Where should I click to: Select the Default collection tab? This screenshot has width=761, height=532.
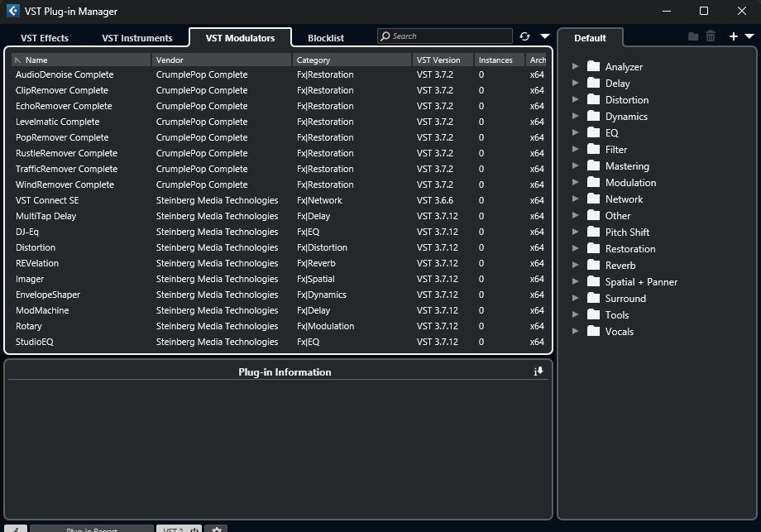tap(590, 38)
